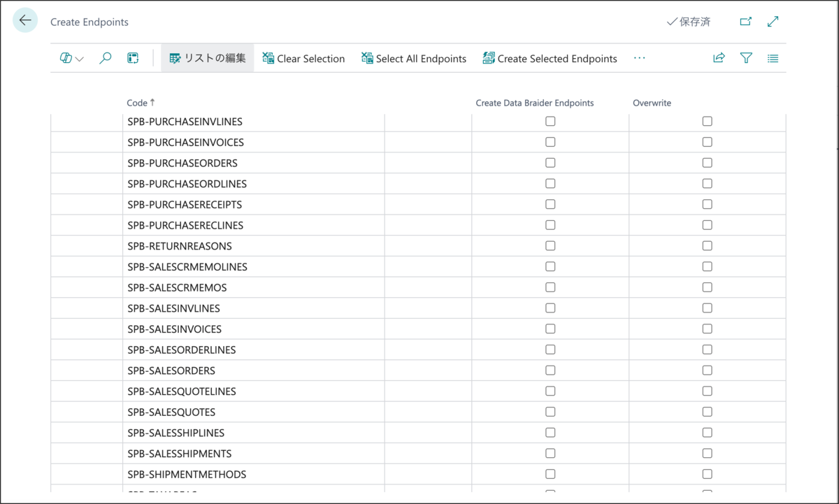Check Overwrite for SPB-PURCHASERECEIPTS

pos(708,204)
